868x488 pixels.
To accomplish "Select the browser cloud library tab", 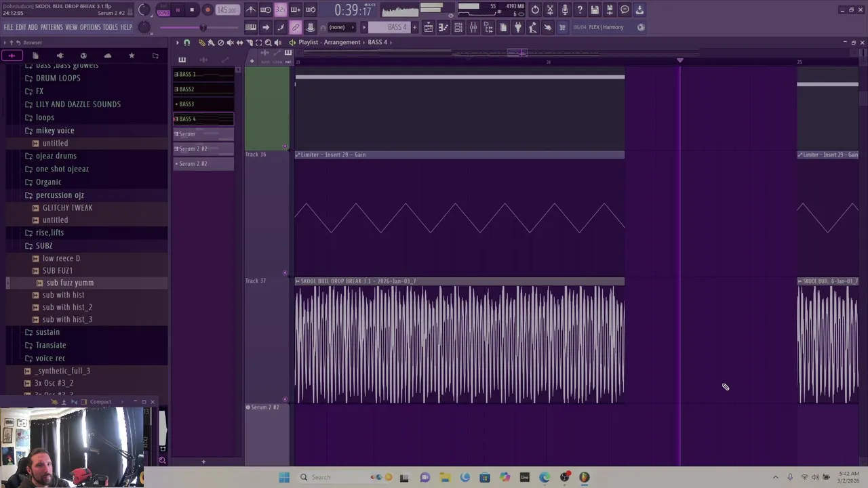I will click(x=107, y=56).
